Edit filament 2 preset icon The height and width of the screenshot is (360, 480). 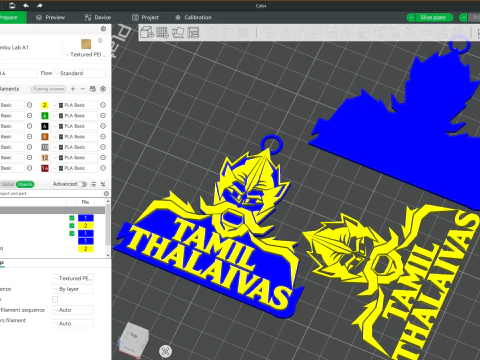(x=103, y=105)
